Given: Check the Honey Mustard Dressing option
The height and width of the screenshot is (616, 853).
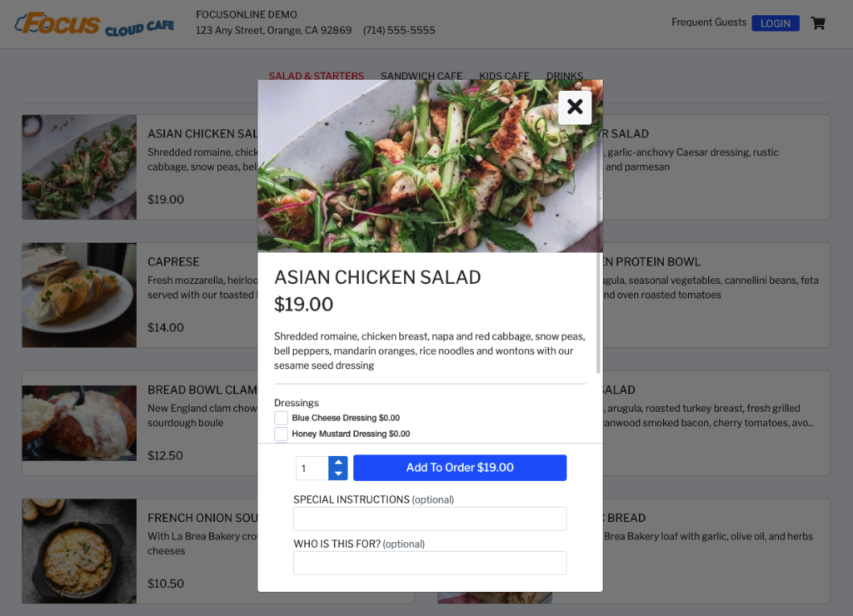Looking at the screenshot, I should [282, 434].
